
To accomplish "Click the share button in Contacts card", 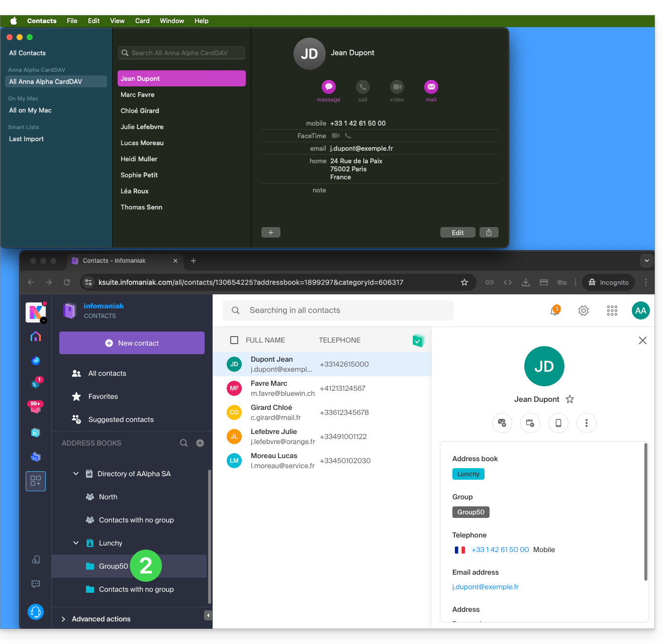I will point(489,233).
